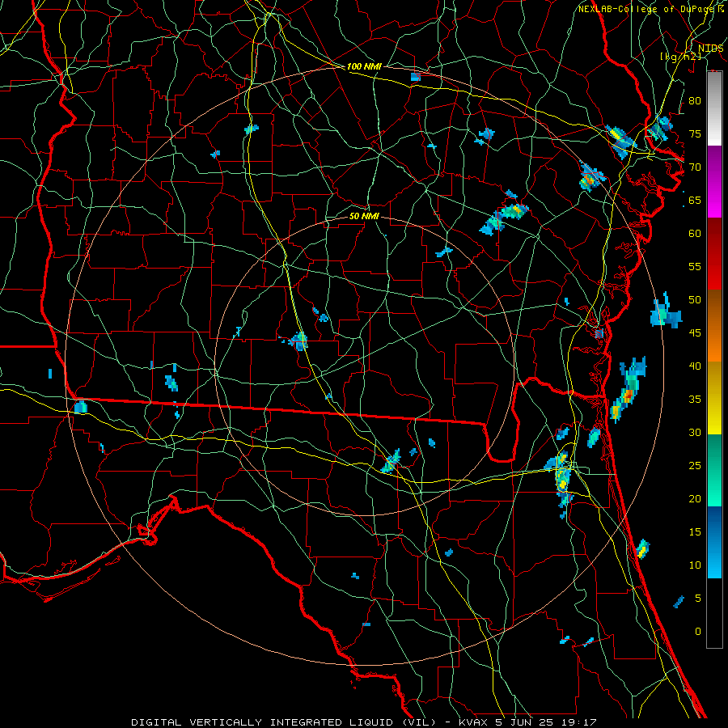Click the "NEXLAB-College of DuPage" credit text
This screenshot has width=728, height=728.
[646, 9]
